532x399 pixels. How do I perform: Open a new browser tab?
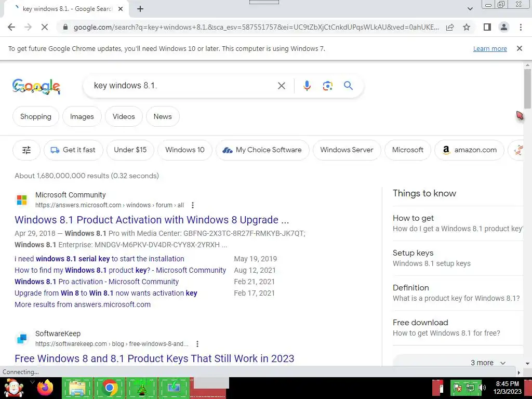(140, 9)
